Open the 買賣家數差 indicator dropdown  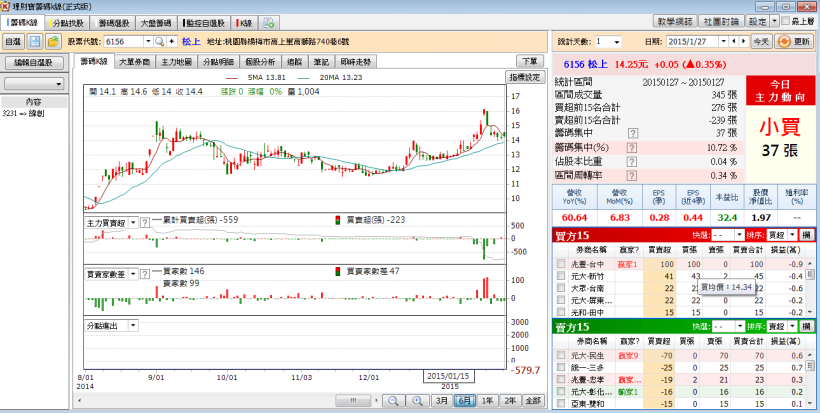tap(133, 274)
